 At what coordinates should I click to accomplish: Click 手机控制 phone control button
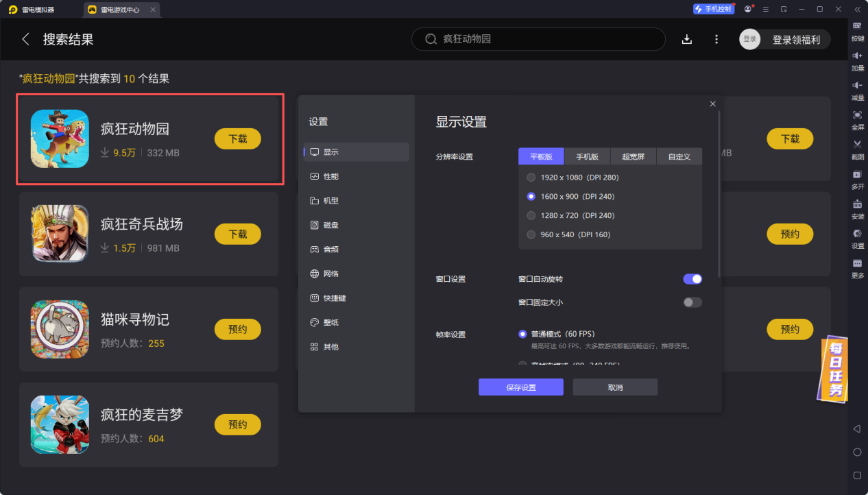coord(713,9)
